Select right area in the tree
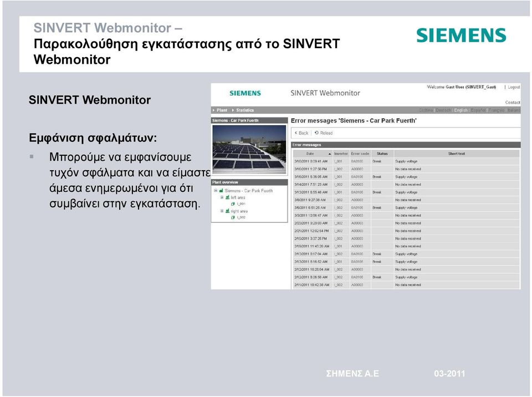Screen dimensions: 532x397 [239, 211]
